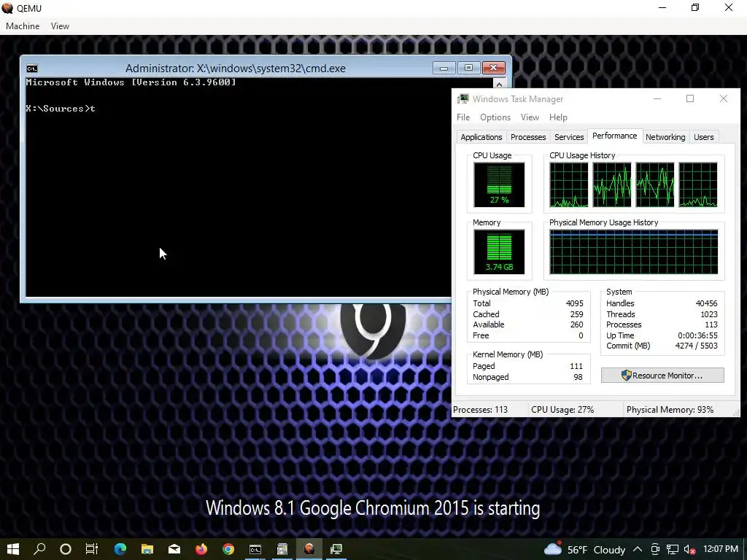Open Cortana circle icon in taskbar
Image resolution: width=747 pixels, height=560 pixels.
[65, 549]
